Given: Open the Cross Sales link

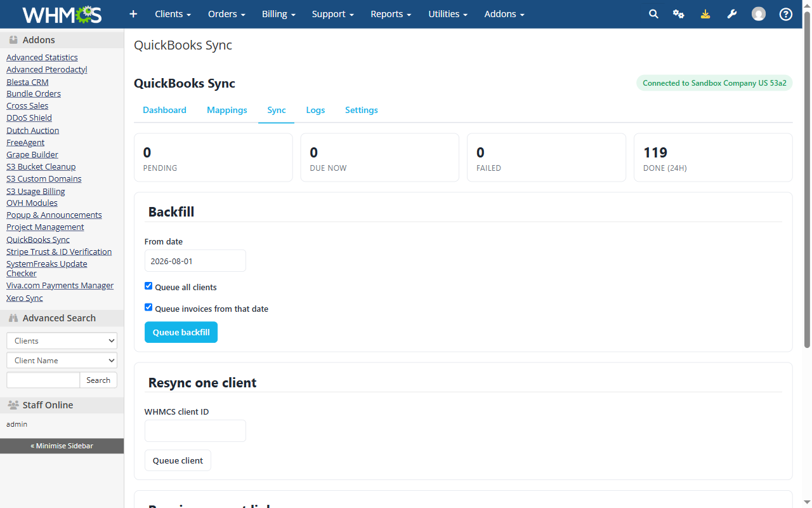Looking at the screenshot, I should click(27, 105).
